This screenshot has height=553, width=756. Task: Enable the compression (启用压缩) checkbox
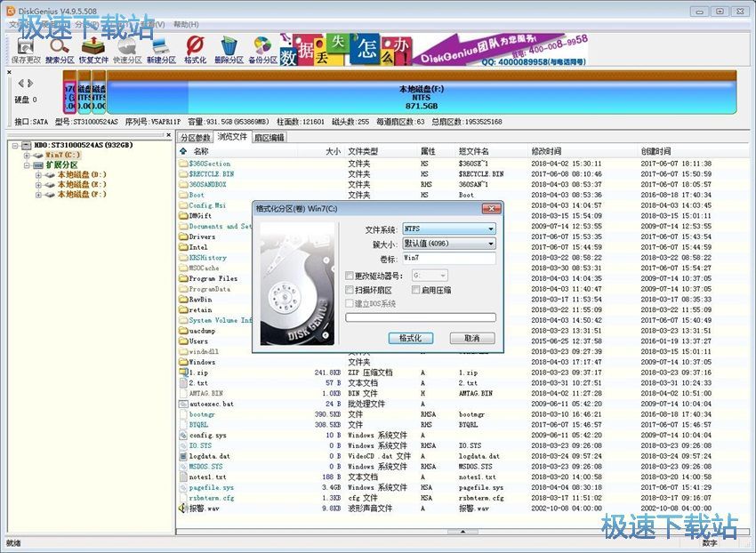pos(415,290)
